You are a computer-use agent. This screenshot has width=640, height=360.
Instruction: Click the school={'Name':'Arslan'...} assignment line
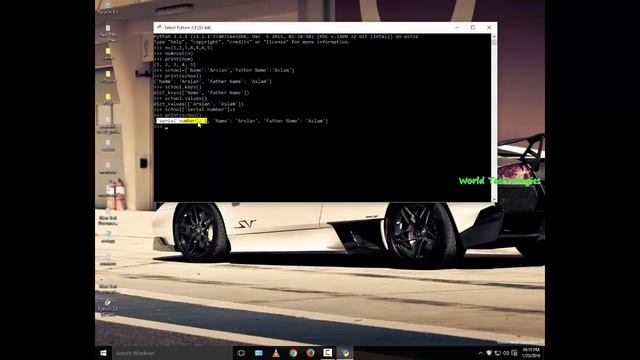point(224,70)
